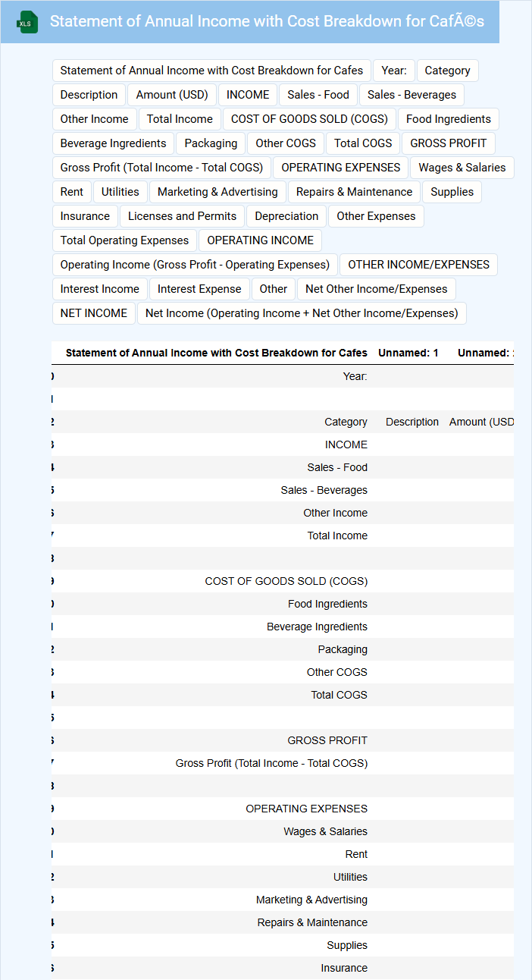Click the 'Food Ingredients' table cell

[327, 604]
